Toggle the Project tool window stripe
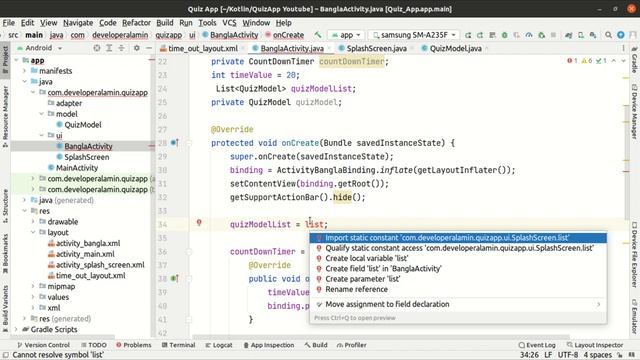Screen dimensions: 640x360 click(5, 59)
